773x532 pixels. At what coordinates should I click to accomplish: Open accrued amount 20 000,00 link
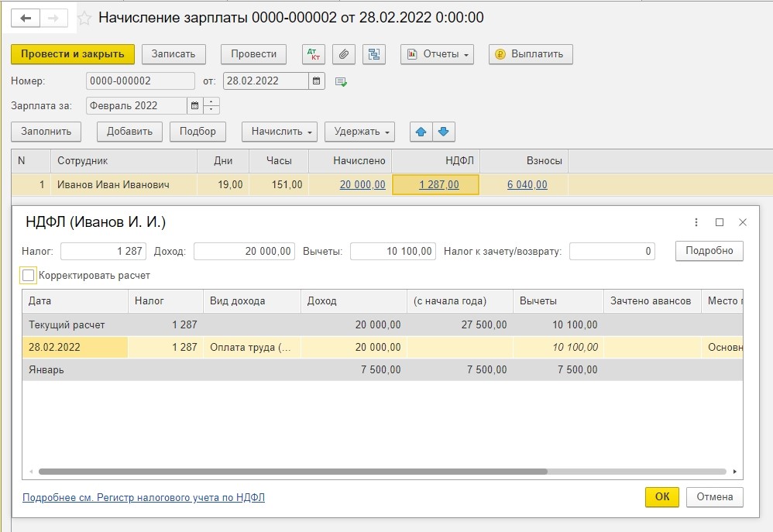pyautogui.click(x=362, y=185)
